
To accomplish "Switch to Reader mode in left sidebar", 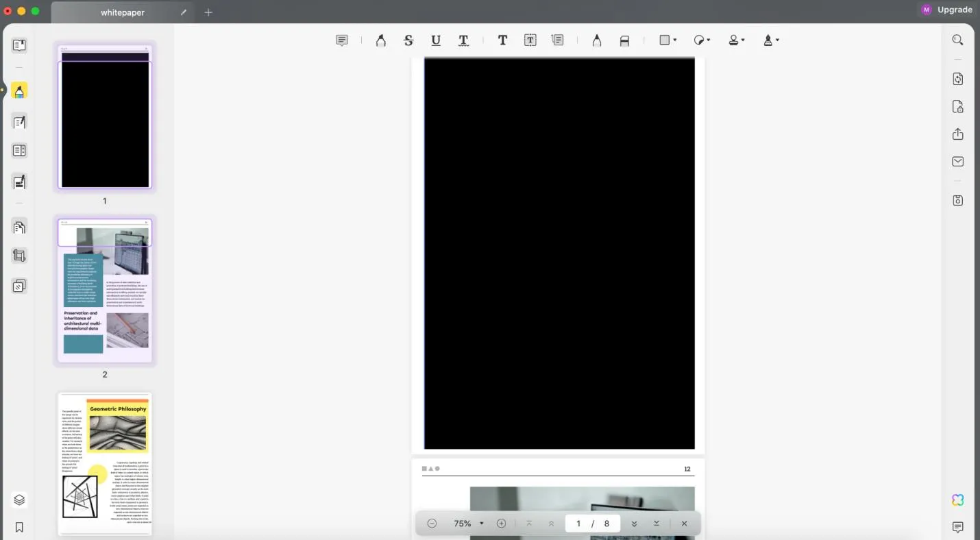I will point(19,45).
